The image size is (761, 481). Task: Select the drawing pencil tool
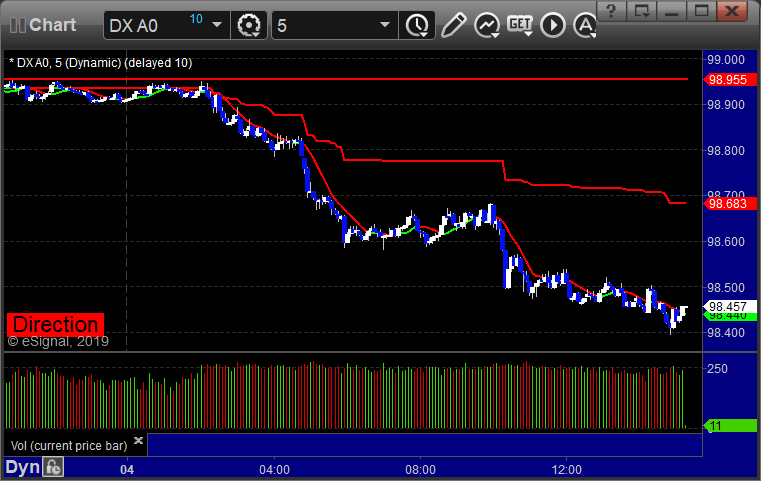click(x=454, y=25)
